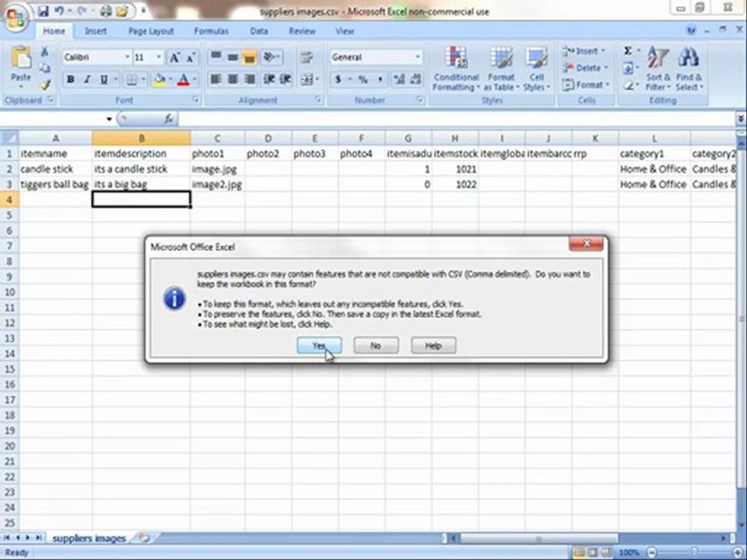The height and width of the screenshot is (560, 747).
Task: Switch to the Page Layout tab
Action: point(151,31)
